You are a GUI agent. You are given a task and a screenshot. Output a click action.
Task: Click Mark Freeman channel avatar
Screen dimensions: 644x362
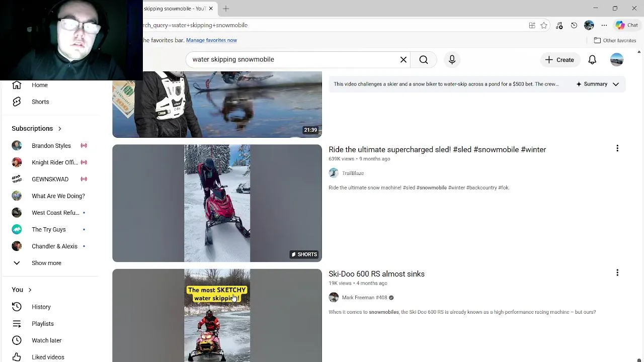pyautogui.click(x=334, y=298)
